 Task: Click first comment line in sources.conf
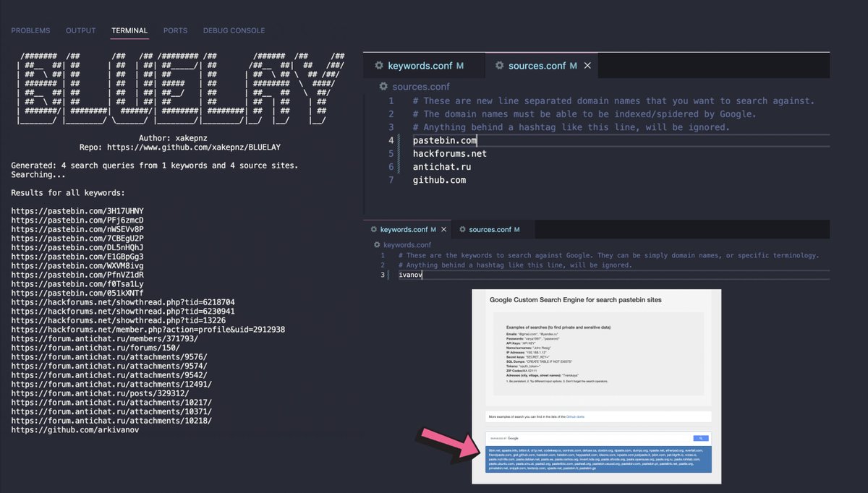614,101
